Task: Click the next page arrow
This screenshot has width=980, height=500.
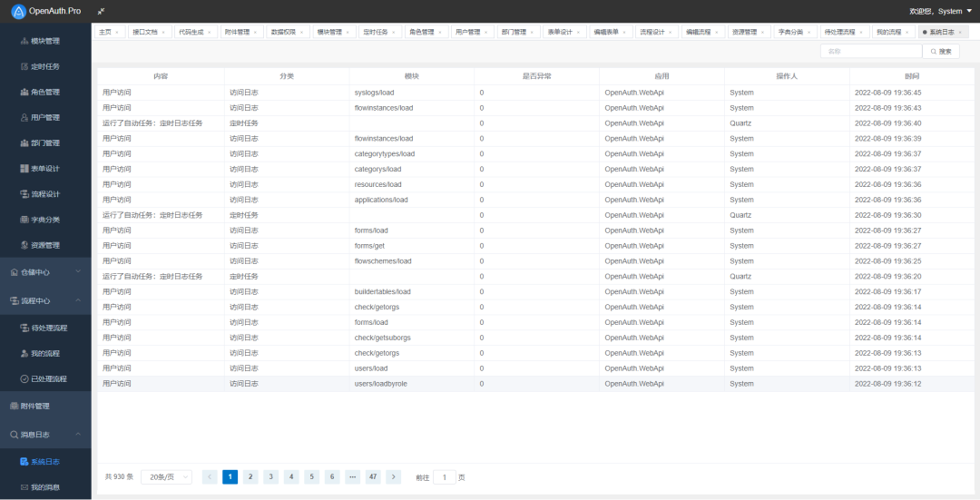Action: coord(393,477)
